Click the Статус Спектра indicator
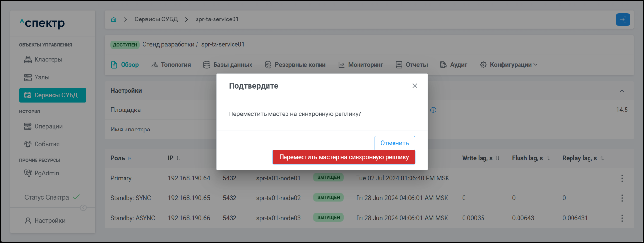This screenshot has height=243, width=644. point(52,197)
